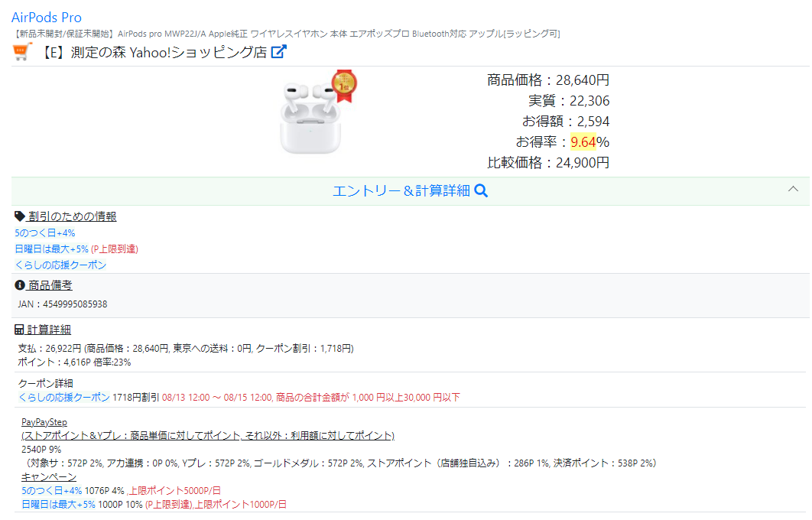
Task: Open the くらしの応援クーポン link in クーポン詳細
Action: point(64,398)
